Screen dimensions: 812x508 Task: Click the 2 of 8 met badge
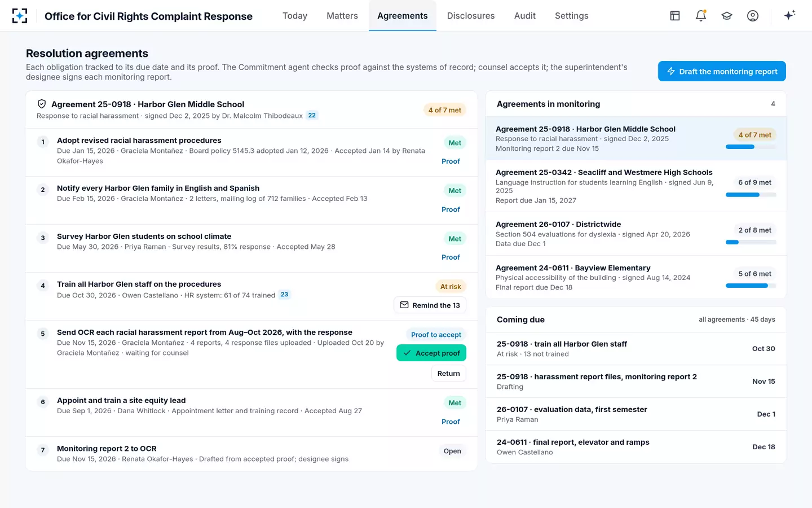click(755, 230)
